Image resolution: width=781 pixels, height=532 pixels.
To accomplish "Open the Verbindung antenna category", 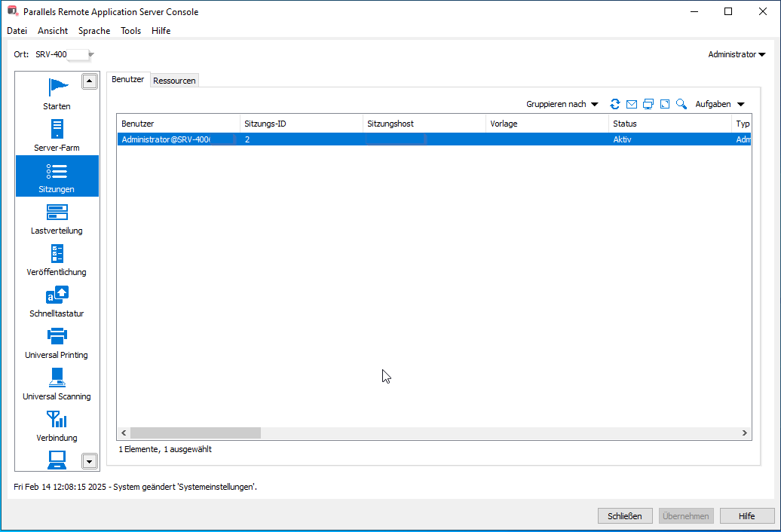I will coord(57,424).
